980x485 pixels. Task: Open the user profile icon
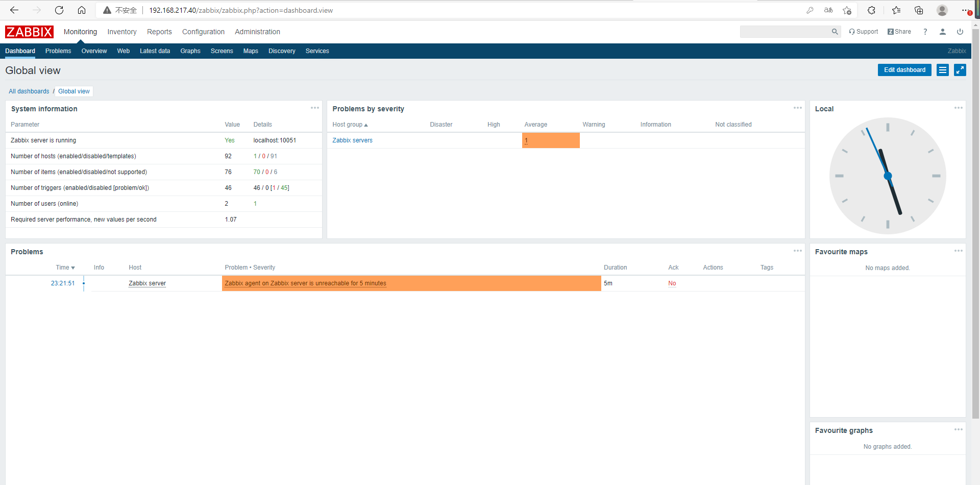pos(943,32)
